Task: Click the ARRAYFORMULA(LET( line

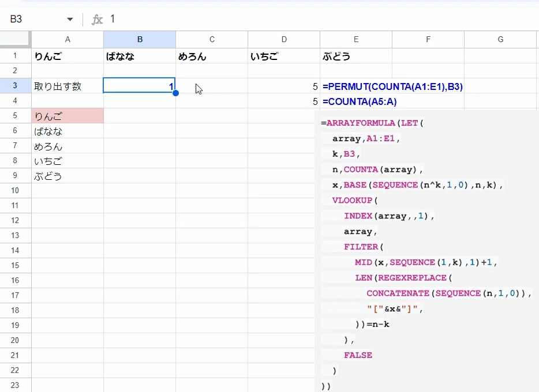Action: [372, 123]
